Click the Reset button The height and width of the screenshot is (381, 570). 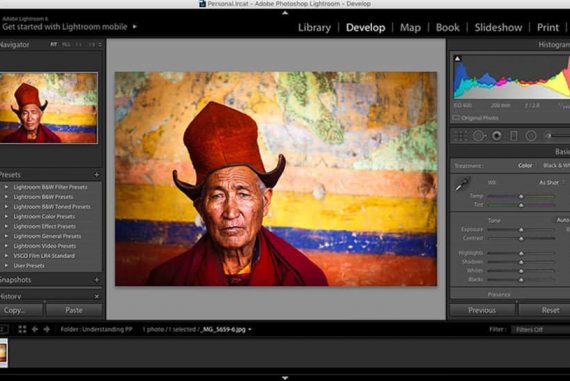click(545, 310)
